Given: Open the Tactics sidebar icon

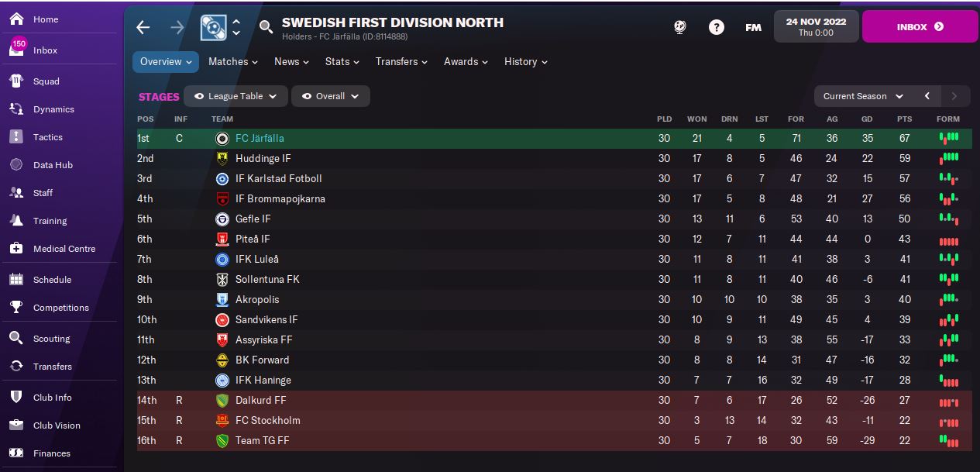Looking at the screenshot, I should click(16, 137).
